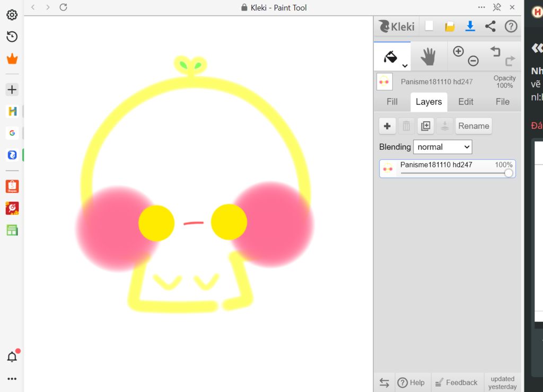The width and height of the screenshot is (543, 392).
Task: Swap the panel side with arrows icon
Action: pyautogui.click(x=384, y=382)
